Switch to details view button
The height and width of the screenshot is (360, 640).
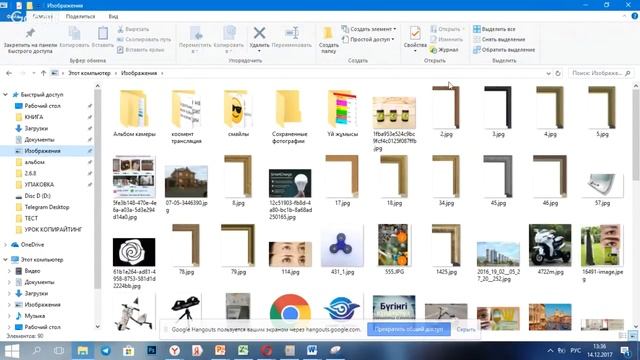click(x=622, y=336)
